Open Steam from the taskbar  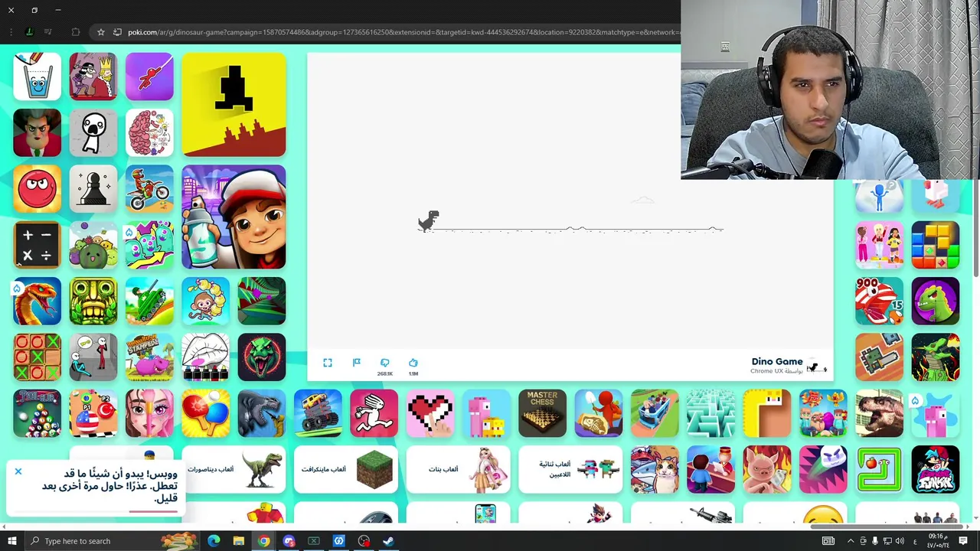pyautogui.click(x=388, y=541)
